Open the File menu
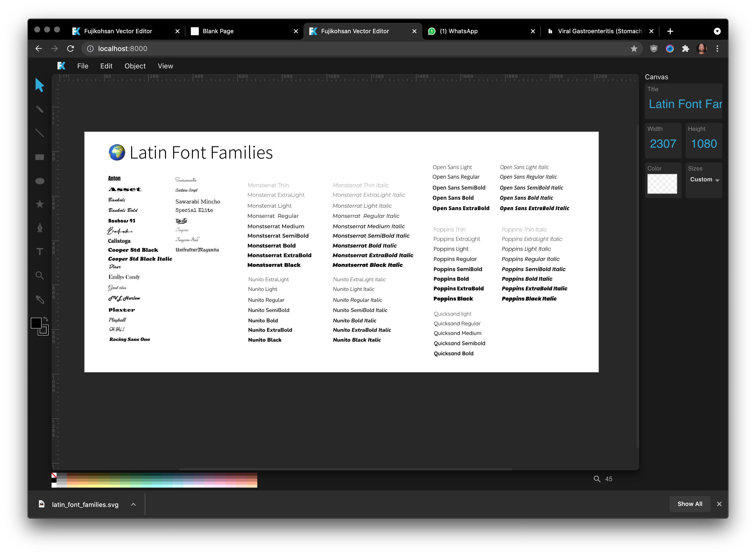 (x=83, y=66)
